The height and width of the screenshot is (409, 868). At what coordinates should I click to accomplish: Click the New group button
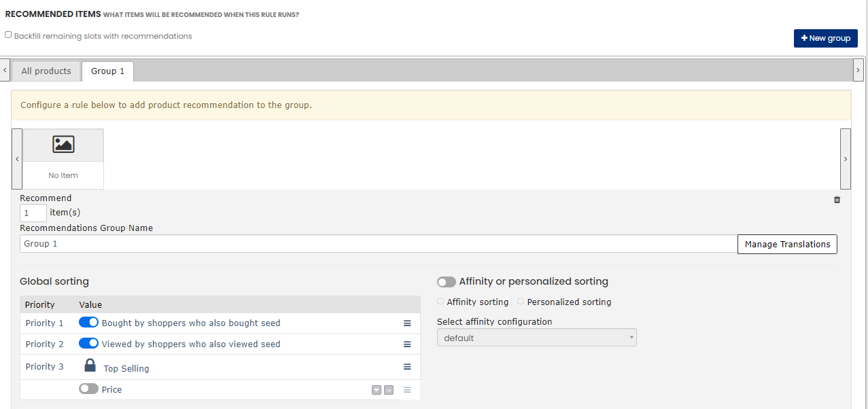pos(825,38)
